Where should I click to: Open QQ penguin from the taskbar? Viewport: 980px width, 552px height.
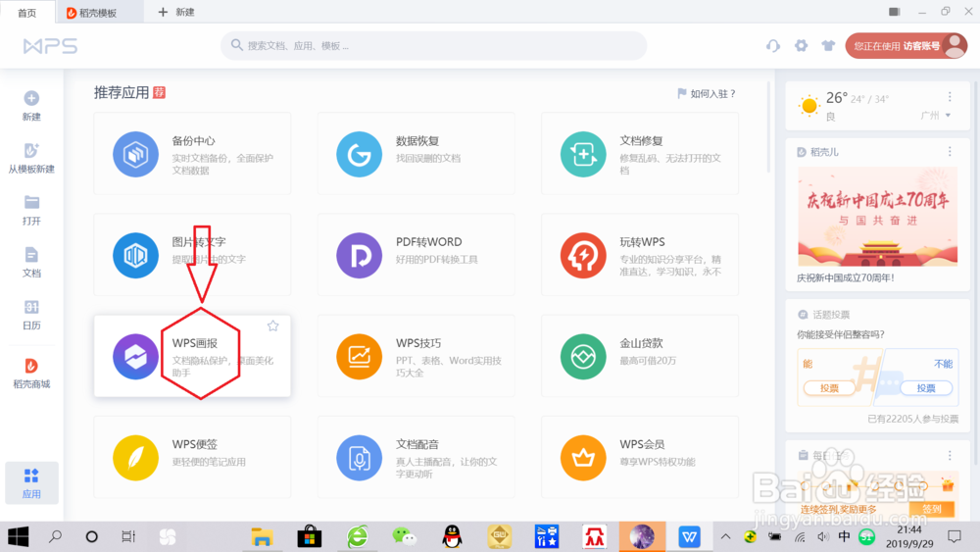[x=452, y=536]
